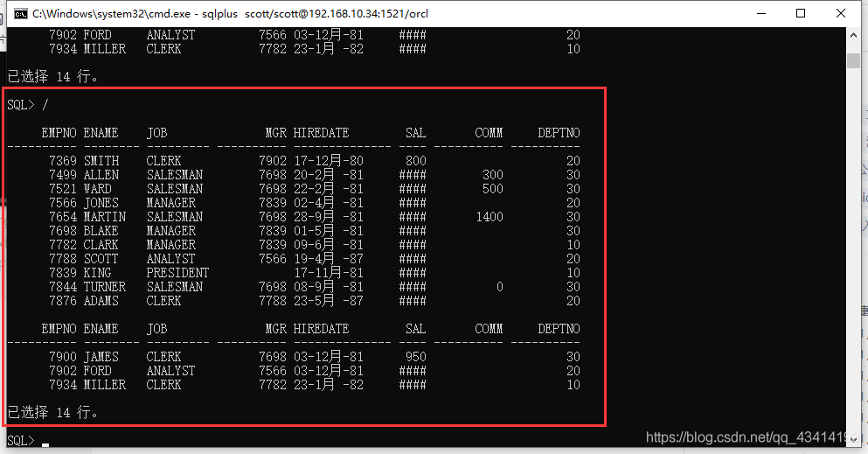Click second MGR column header

click(x=275, y=329)
